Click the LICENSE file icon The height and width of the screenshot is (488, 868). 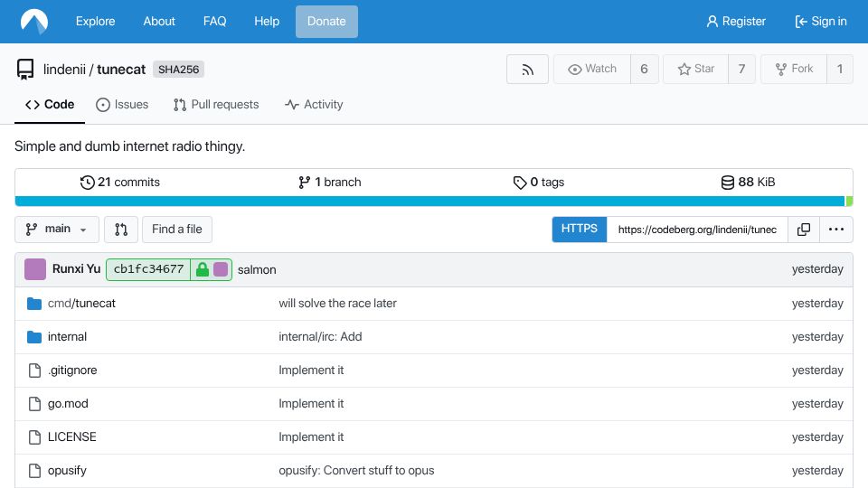pos(34,437)
